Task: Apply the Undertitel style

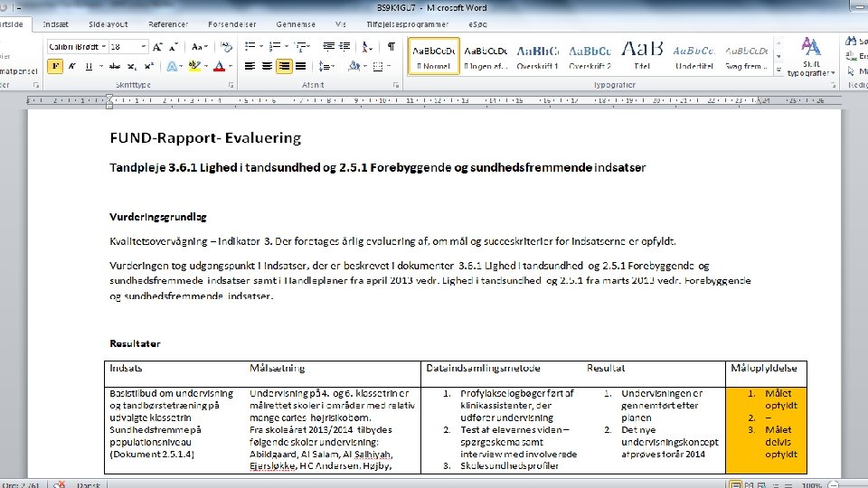Action: tap(693, 56)
